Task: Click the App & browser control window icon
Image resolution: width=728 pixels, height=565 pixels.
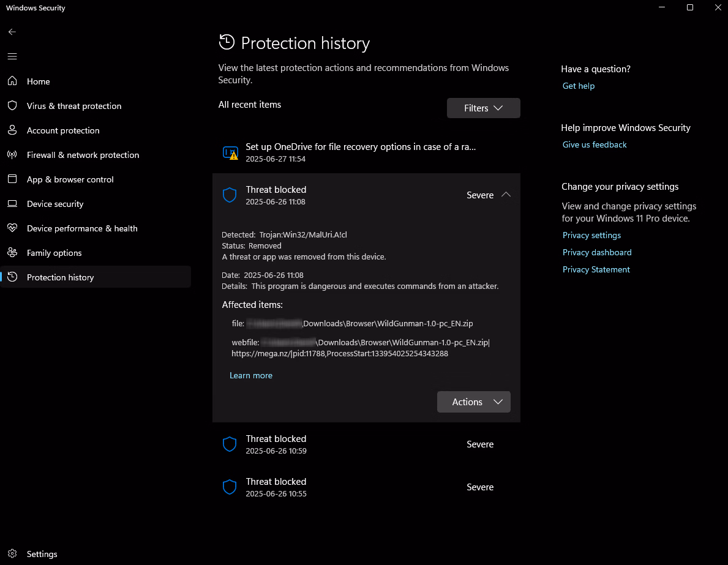Action: [x=12, y=179]
